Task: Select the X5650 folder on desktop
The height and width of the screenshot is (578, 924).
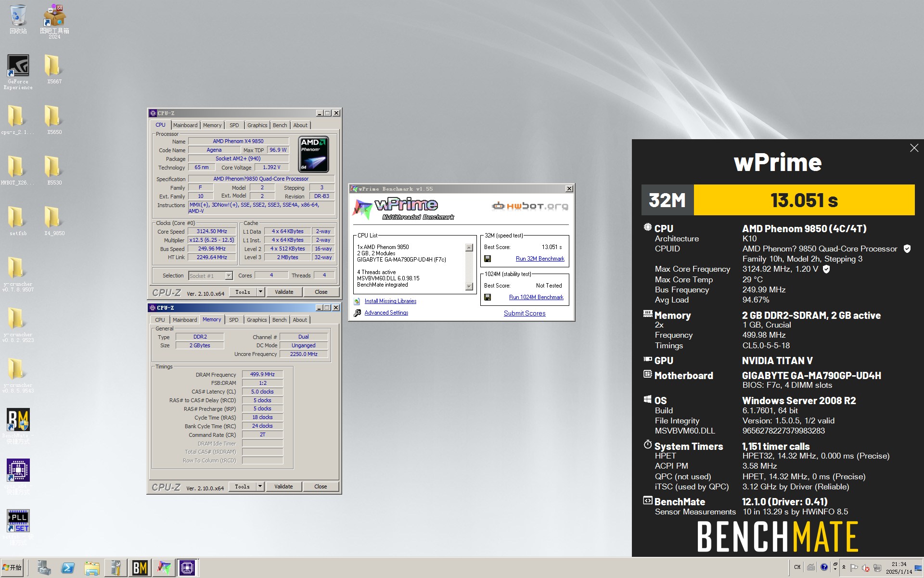Action: point(54,119)
